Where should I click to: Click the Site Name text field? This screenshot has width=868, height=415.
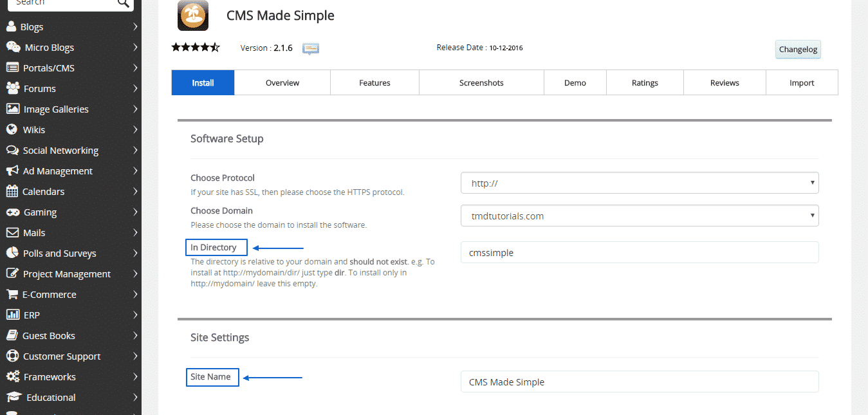(639, 382)
